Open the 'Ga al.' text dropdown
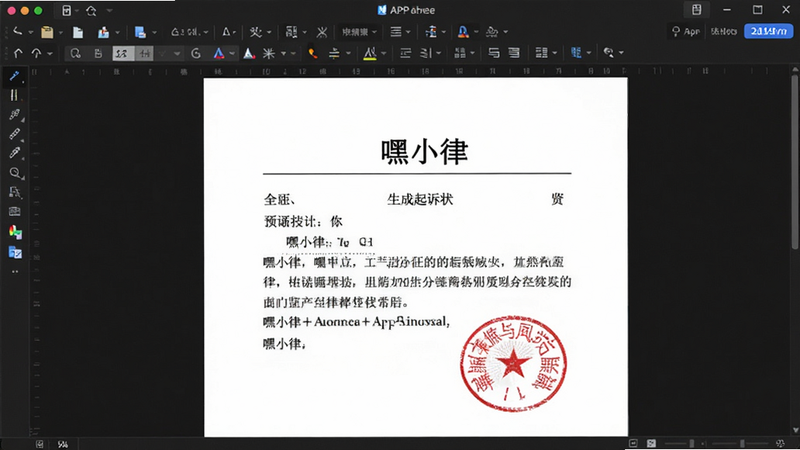 point(190,32)
